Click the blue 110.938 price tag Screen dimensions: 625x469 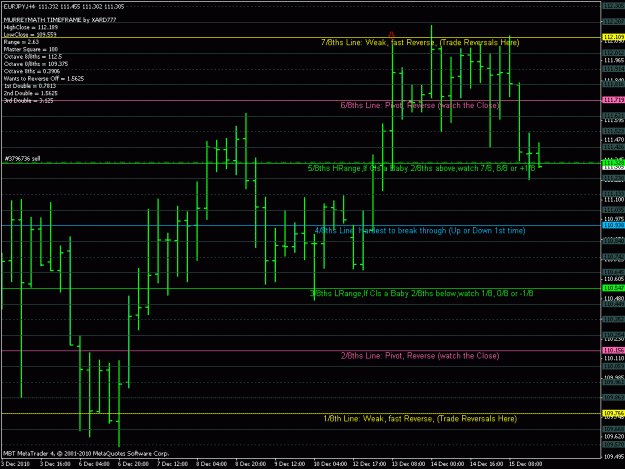[x=613, y=225]
